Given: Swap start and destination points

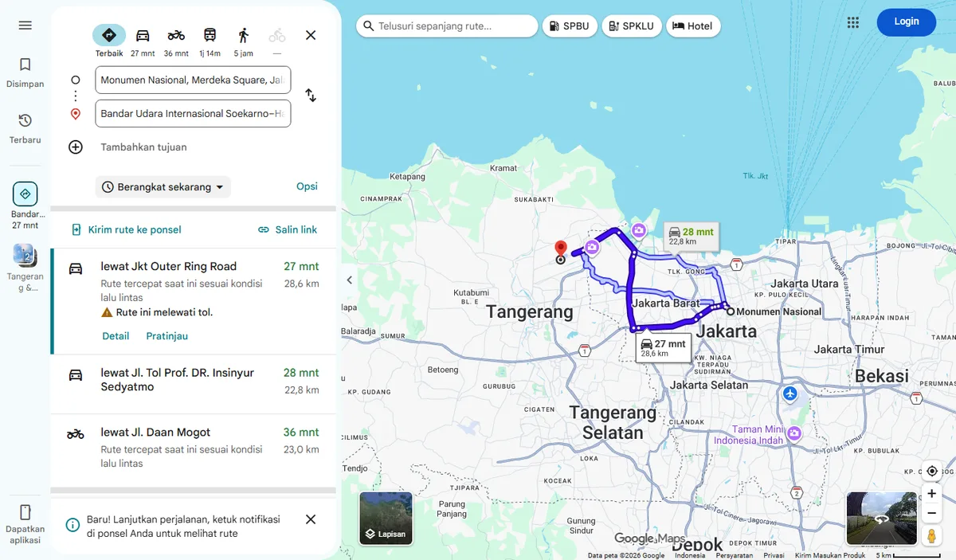Looking at the screenshot, I should tap(311, 96).
